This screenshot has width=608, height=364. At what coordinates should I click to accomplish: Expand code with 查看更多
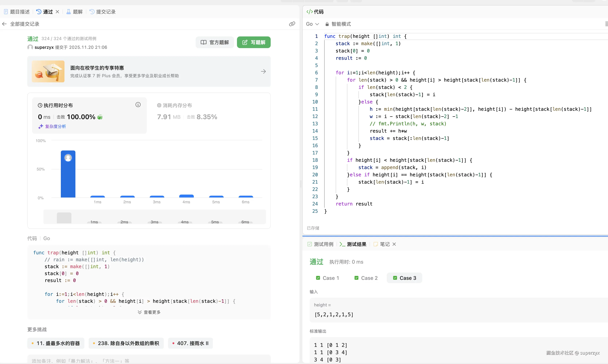[149, 312]
